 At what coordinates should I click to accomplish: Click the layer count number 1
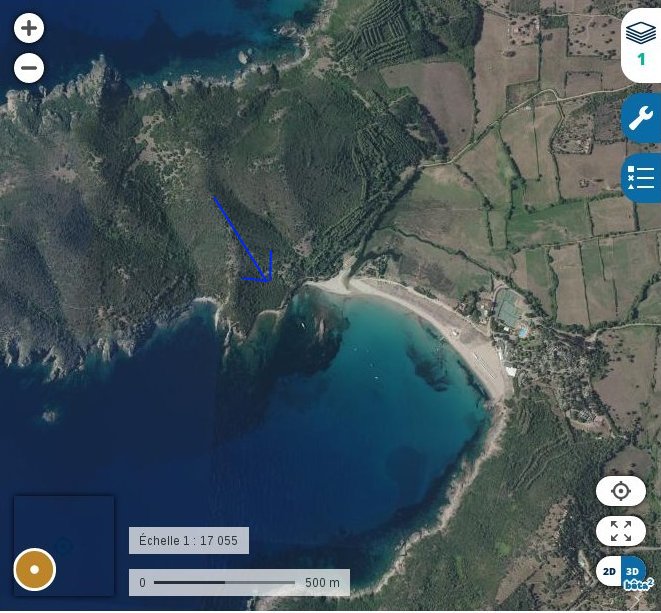tap(641, 59)
